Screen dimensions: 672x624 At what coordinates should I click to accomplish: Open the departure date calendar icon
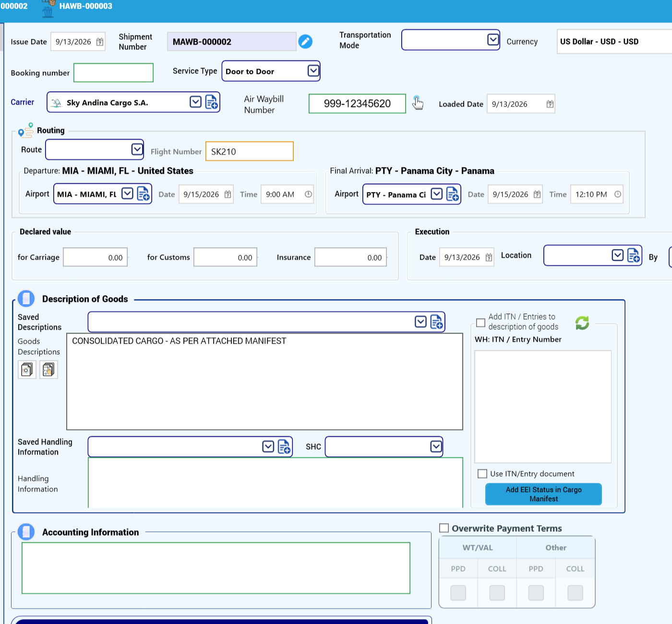coord(228,194)
